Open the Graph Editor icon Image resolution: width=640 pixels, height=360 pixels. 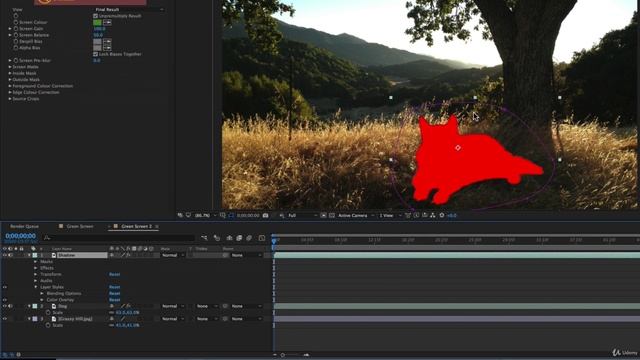[262, 238]
